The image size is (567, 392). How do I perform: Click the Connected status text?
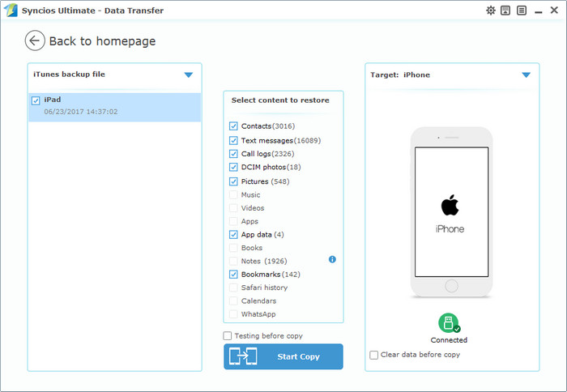(x=449, y=340)
